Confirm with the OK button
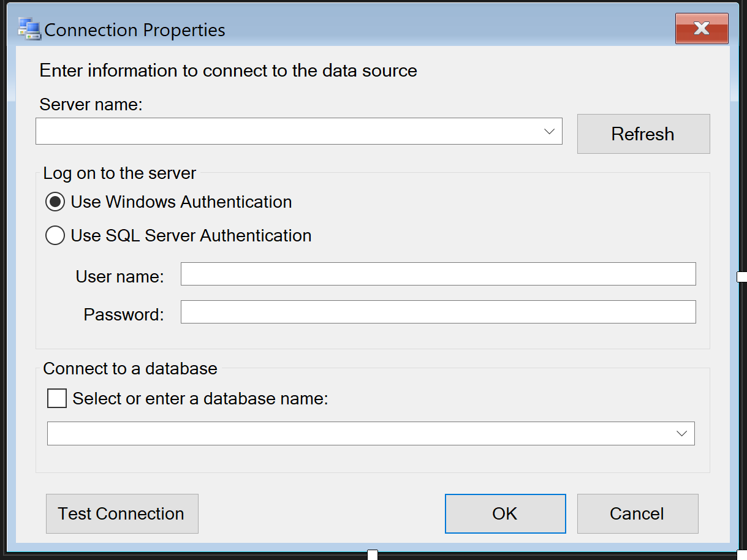Image resolution: width=747 pixels, height=560 pixels. (x=505, y=513)
